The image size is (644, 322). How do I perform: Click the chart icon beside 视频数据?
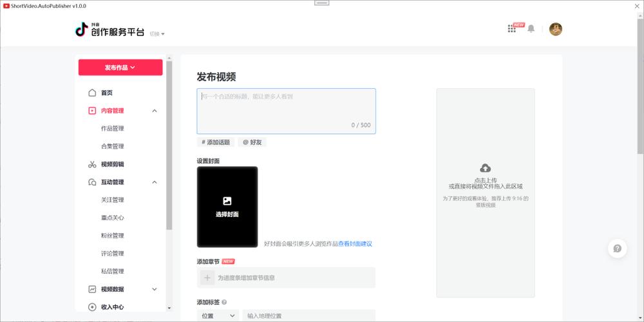92,289
